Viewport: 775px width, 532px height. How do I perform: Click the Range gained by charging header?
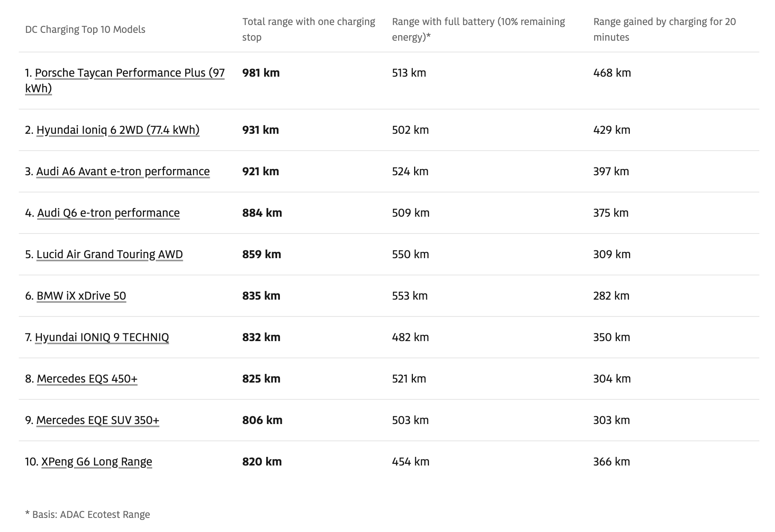(664, 29)
